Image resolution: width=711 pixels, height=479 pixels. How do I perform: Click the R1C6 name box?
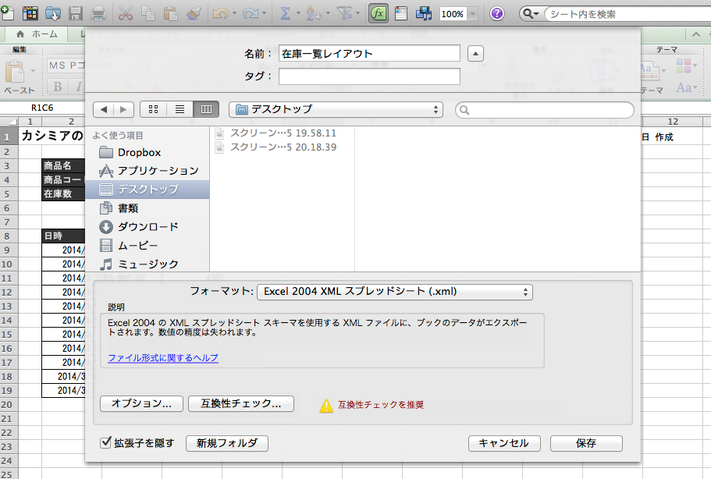42,108
